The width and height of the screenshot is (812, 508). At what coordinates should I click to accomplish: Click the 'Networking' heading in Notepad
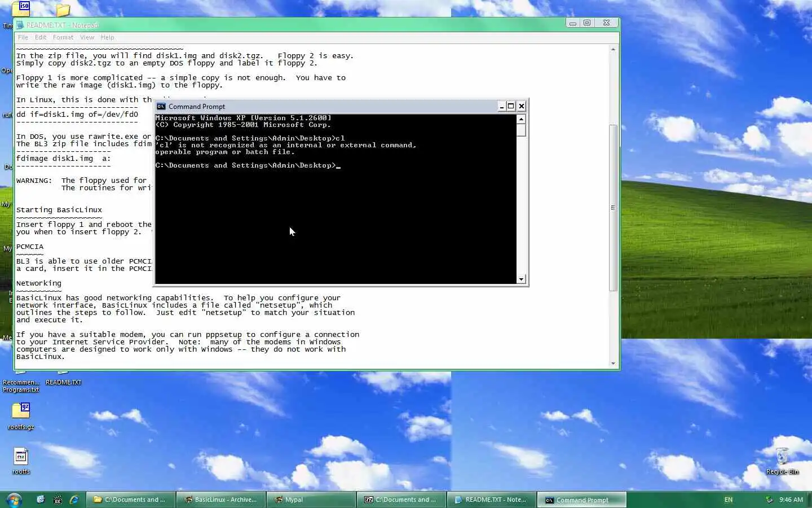(39, 283)
